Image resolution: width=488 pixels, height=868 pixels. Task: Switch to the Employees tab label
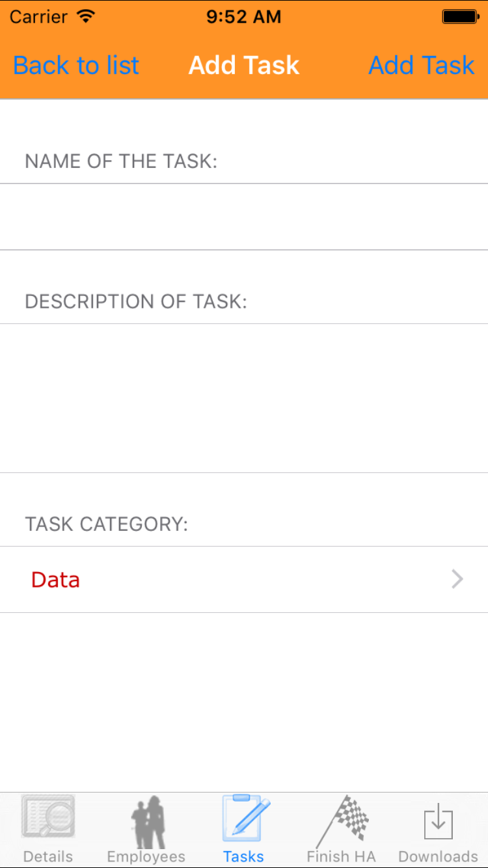[x=146, y=856]
